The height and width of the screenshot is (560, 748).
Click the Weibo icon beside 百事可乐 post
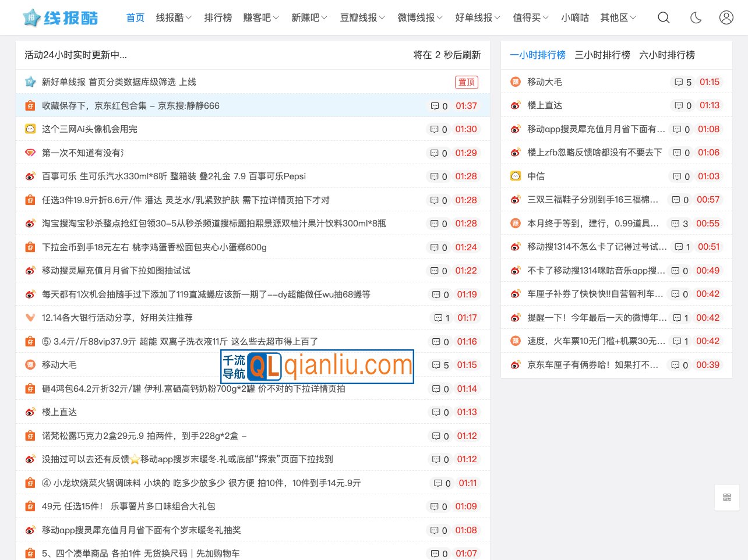30,176
